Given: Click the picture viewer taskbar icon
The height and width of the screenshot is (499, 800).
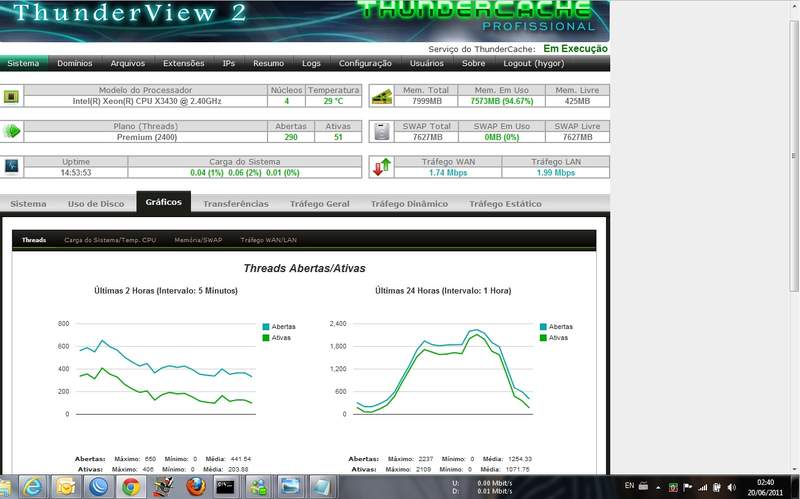Looking at the screenshot, I should point(290,487).
